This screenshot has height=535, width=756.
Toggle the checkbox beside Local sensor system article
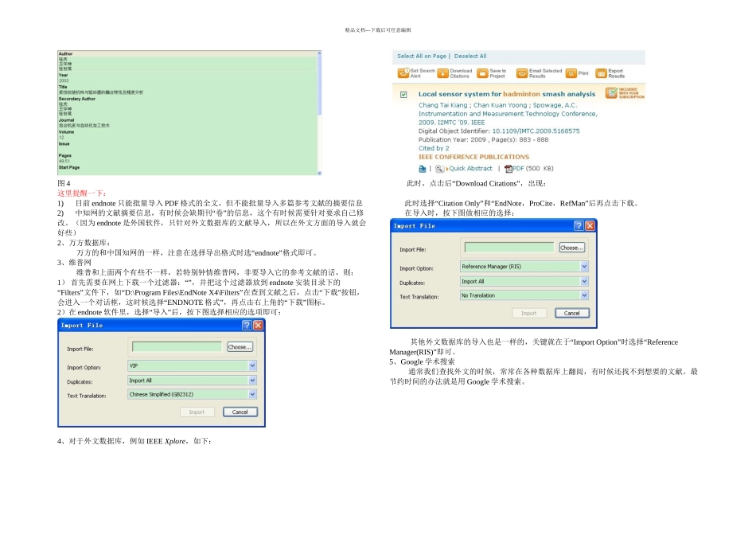coord(403,95)
